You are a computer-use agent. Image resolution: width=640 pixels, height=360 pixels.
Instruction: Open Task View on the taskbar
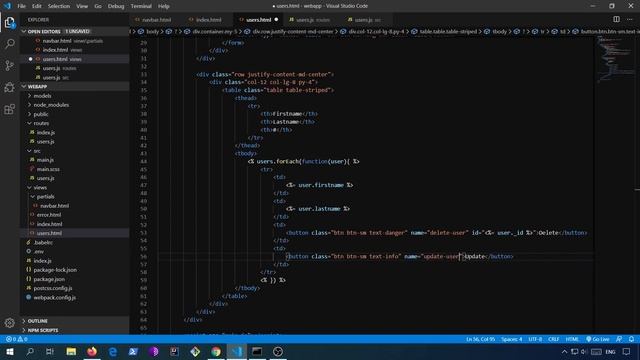pyautogui.click(x=50, y=351)
